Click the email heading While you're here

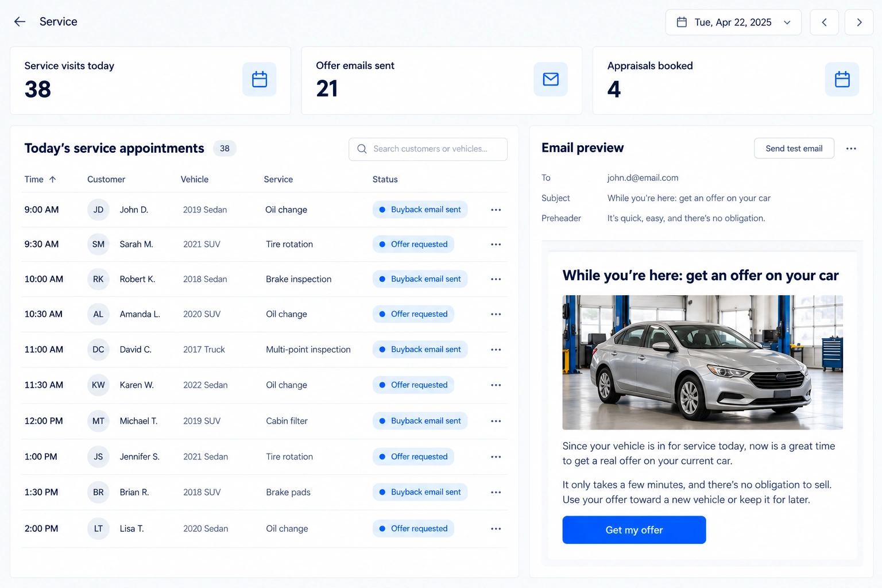coord(701,276)
